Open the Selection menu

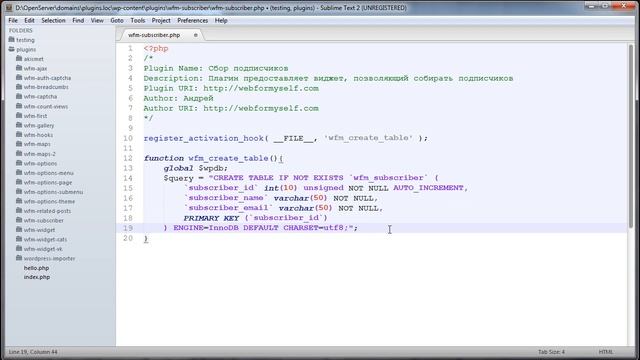(53, 20)
